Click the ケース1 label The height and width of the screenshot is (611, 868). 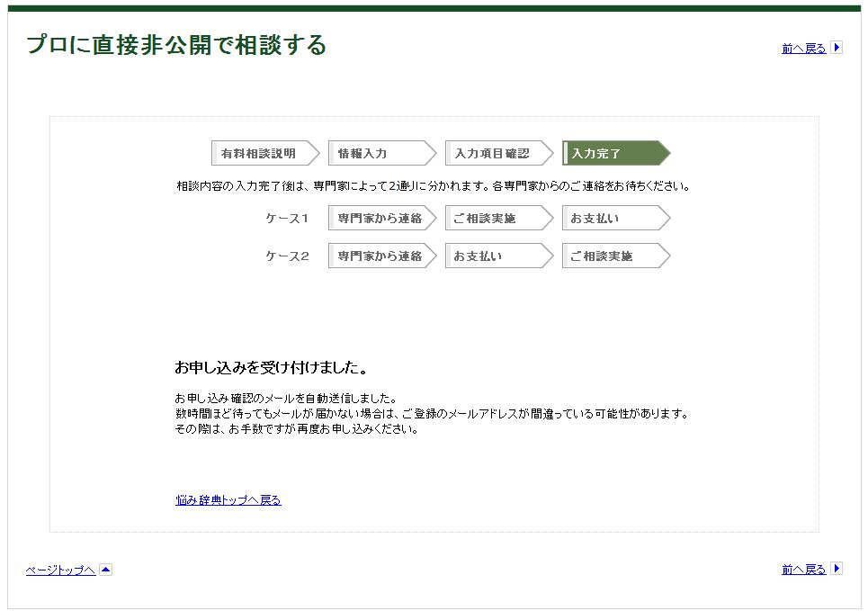pos(287,219)
